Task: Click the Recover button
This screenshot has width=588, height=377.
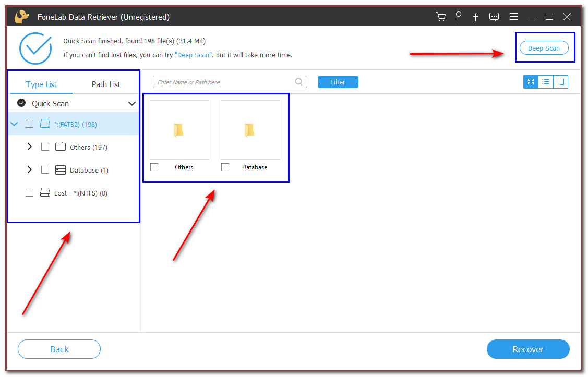Action: tap(528, 349)
